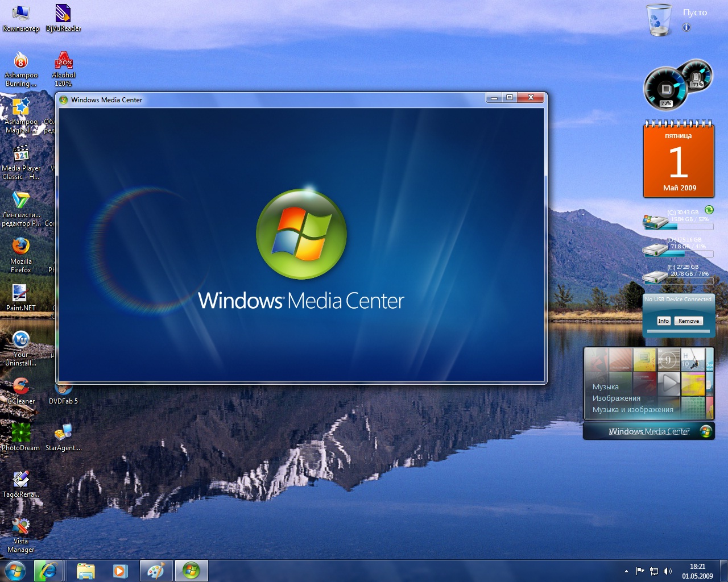Launch Mozilla Firefox from the desktop
This screenshot has height=582, width=728.
pos(21,255)
